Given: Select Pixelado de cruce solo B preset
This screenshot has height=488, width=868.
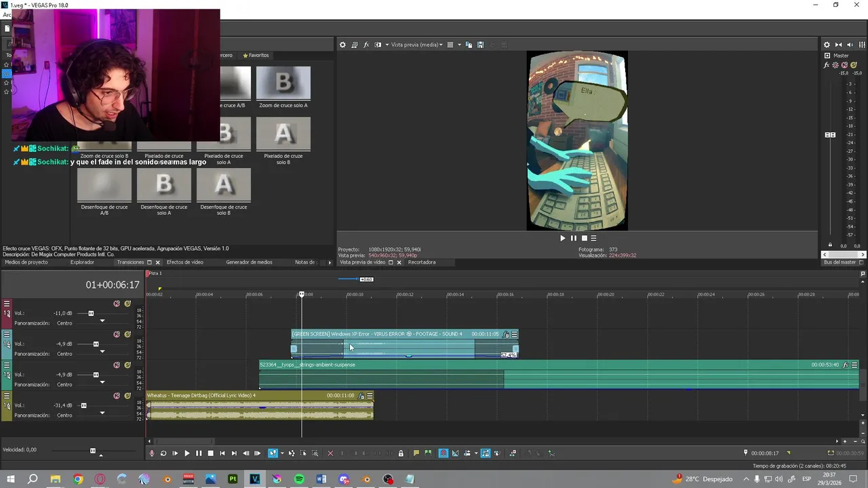Looking at the screenshot, I should pos(283,141).
